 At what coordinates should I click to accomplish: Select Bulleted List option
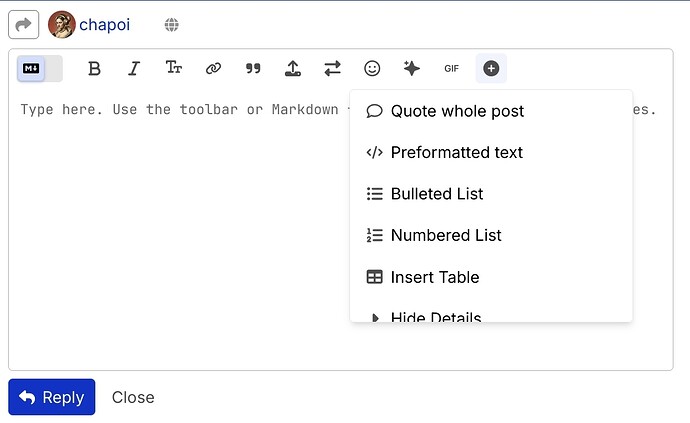coord(491,194)
